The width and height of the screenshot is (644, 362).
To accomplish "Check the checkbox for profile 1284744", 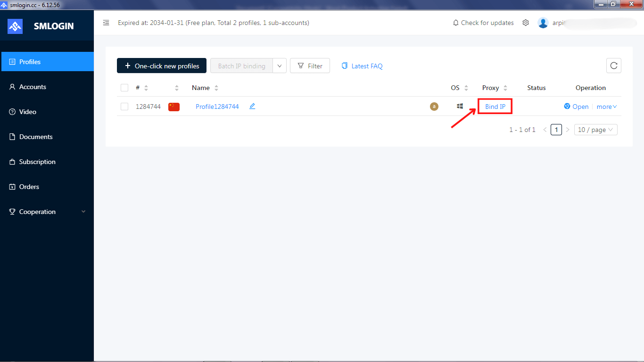I will [124, 106].
